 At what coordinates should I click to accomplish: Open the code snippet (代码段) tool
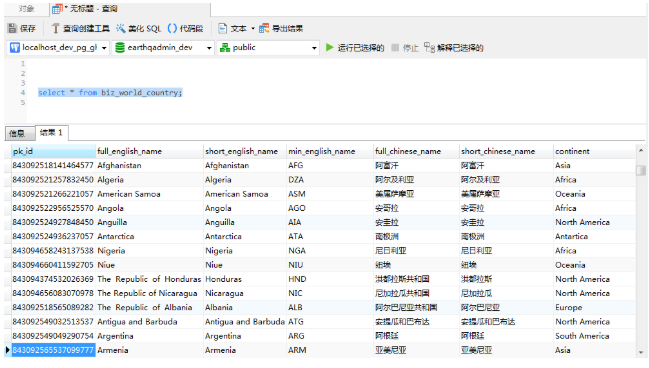coord(185,29)
